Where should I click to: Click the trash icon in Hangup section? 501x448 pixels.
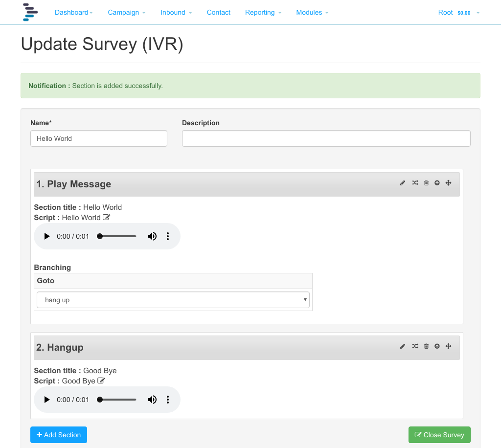[x=426, y=346]
